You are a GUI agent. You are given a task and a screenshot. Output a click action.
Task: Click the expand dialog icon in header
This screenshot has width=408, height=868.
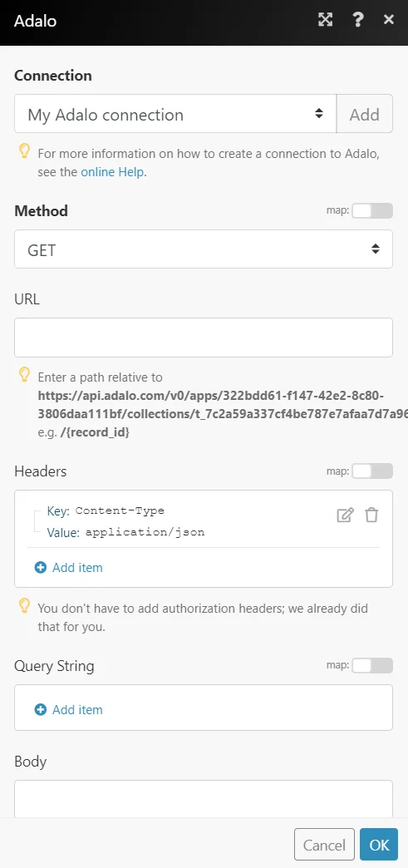(326, 20)
